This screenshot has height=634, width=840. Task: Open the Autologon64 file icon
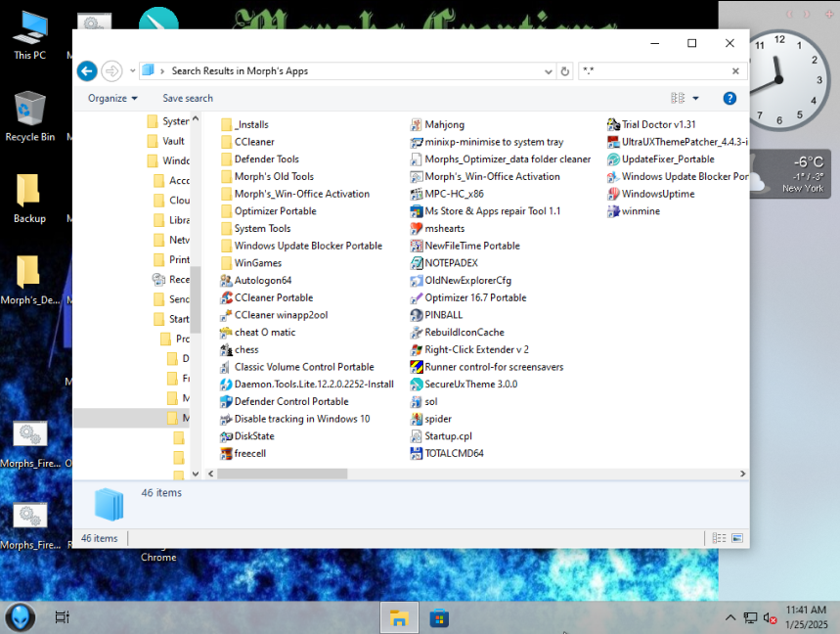[226, 280]
